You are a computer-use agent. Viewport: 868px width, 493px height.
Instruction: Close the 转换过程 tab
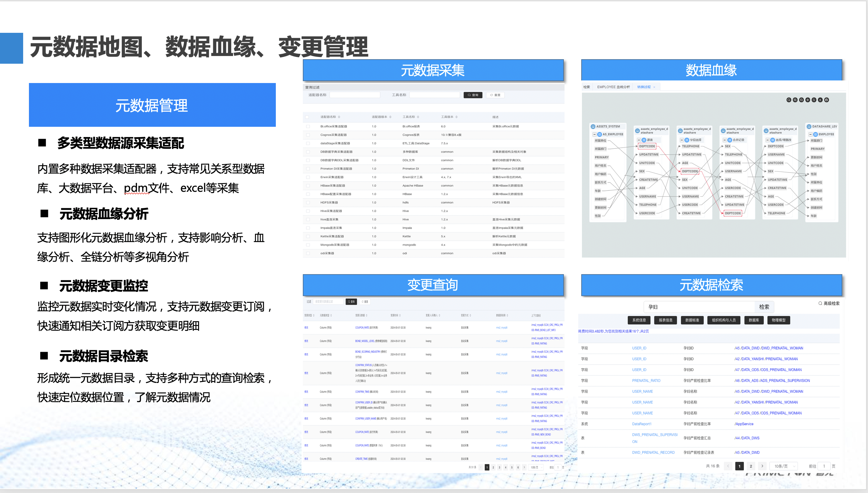click(x=654, y=87)
